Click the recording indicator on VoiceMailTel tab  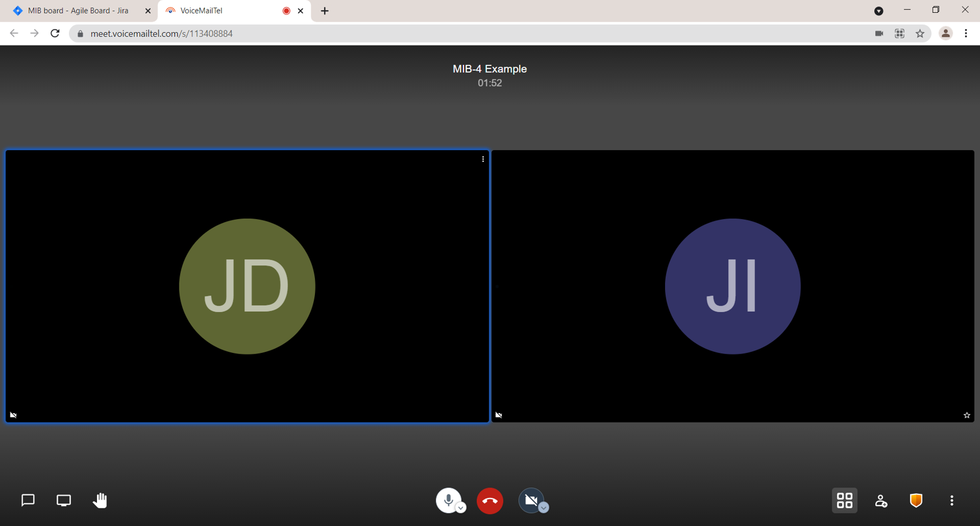286,11
